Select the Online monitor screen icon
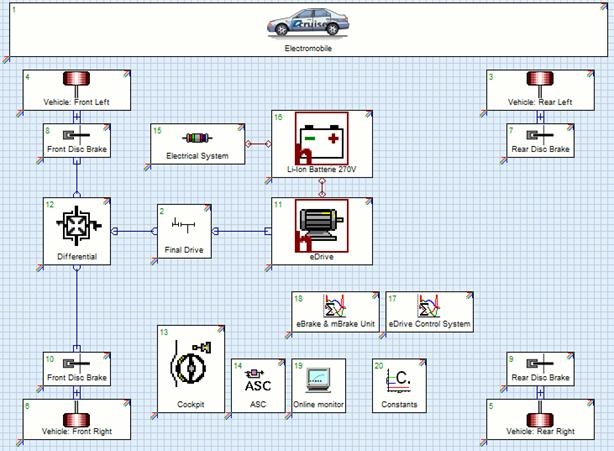 (318, 380)
